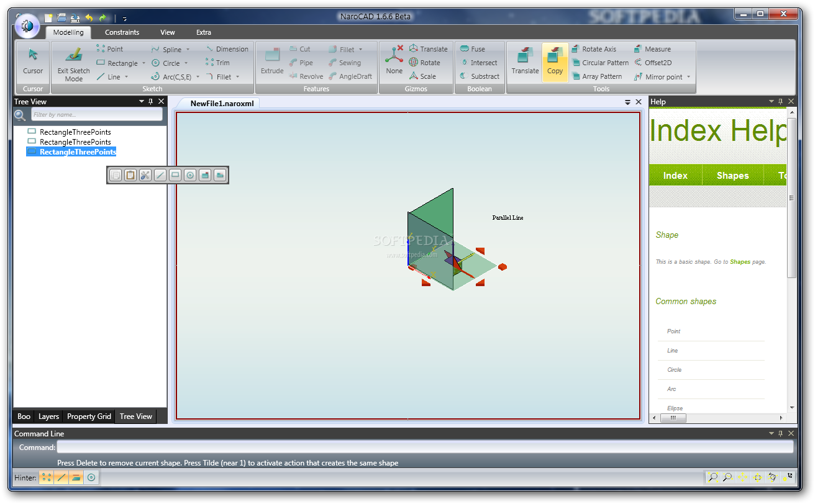Choose the Circle tool in ribbon
Viewport: 815px width, 504px height.
click(166, 63)
